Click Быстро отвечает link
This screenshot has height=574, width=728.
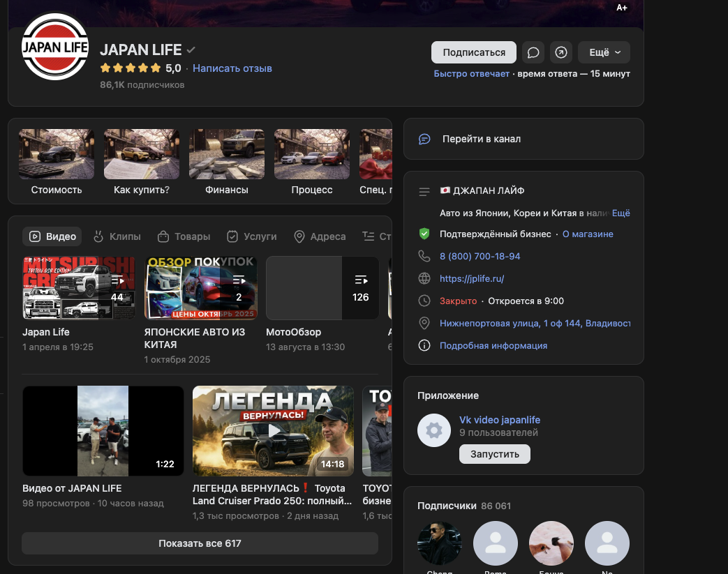pyautogui.click(x=471, y=74)
